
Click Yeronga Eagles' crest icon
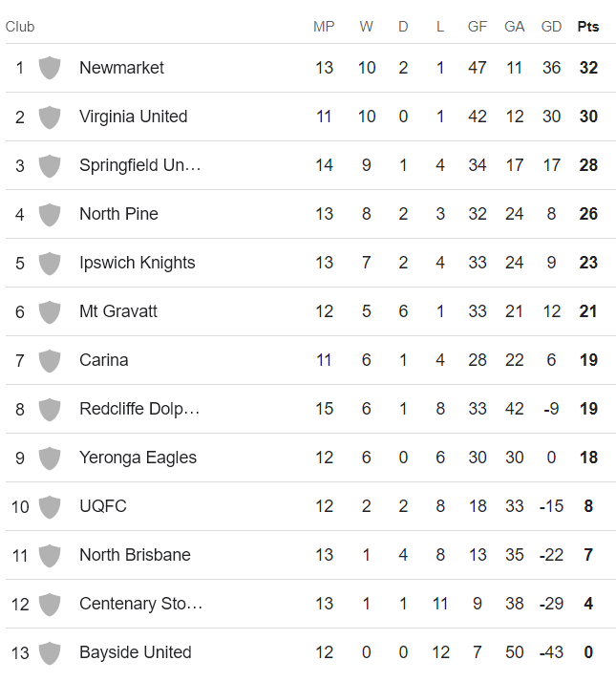[50, 458]
